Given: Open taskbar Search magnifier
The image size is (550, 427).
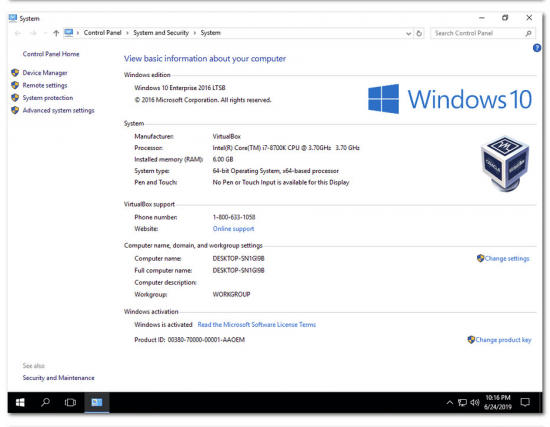Looking at the screenshot, I should [x=45, y=402].
